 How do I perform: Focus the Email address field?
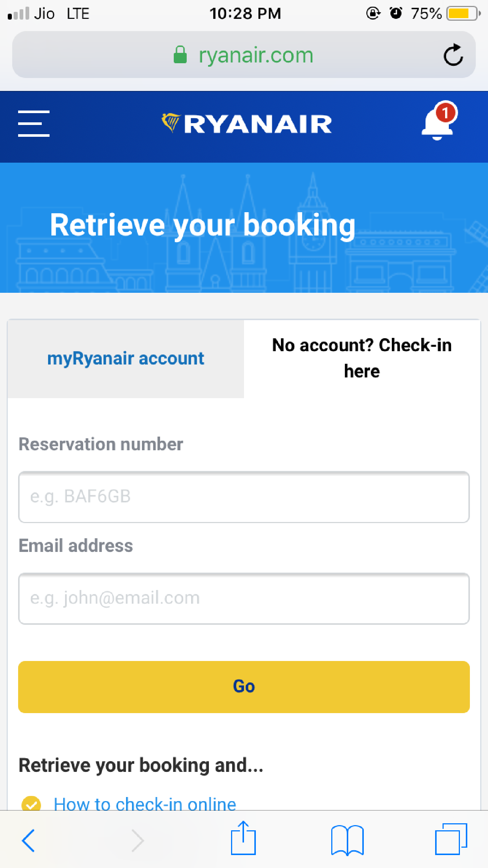244,599
